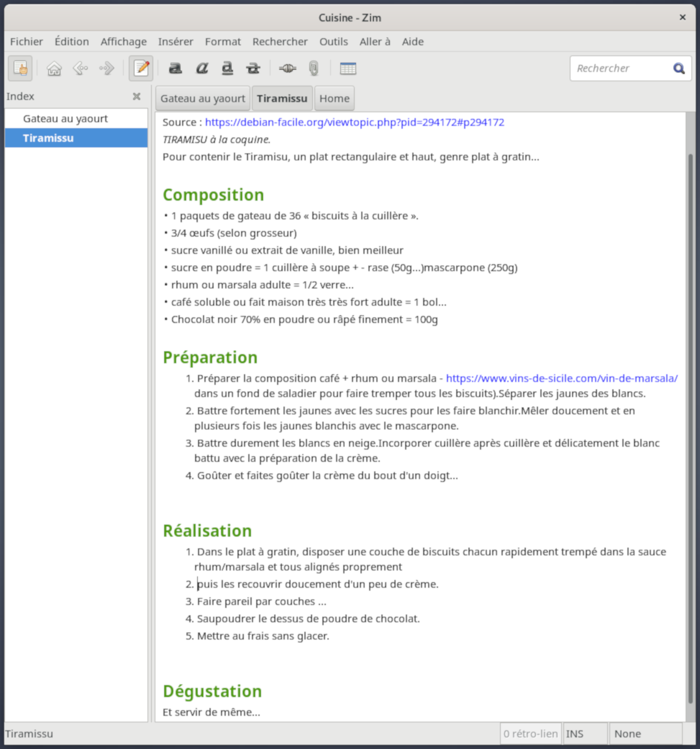Click the search magnifier icon

[x=679, y=68]
